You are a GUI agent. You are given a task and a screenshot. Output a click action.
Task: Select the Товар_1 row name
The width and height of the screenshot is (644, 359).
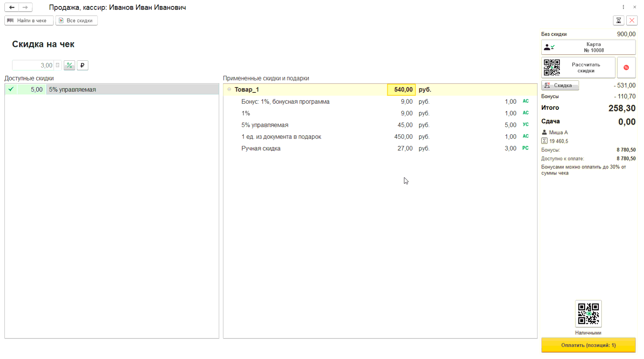[247, 90]
